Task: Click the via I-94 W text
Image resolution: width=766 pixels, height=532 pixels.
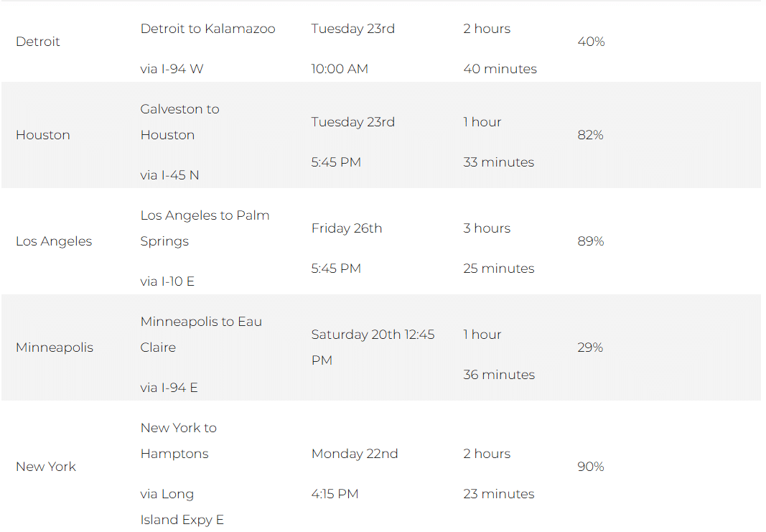Action: [172, 69]
